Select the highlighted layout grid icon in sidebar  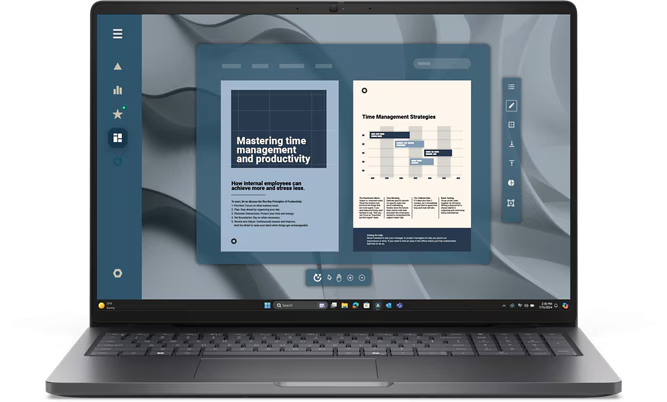point(118,138)
